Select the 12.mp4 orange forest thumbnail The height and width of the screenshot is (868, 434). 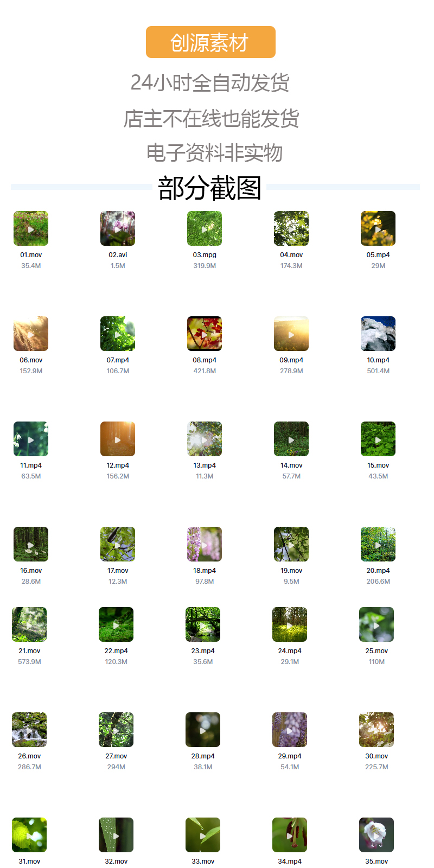tap(118, 439)
